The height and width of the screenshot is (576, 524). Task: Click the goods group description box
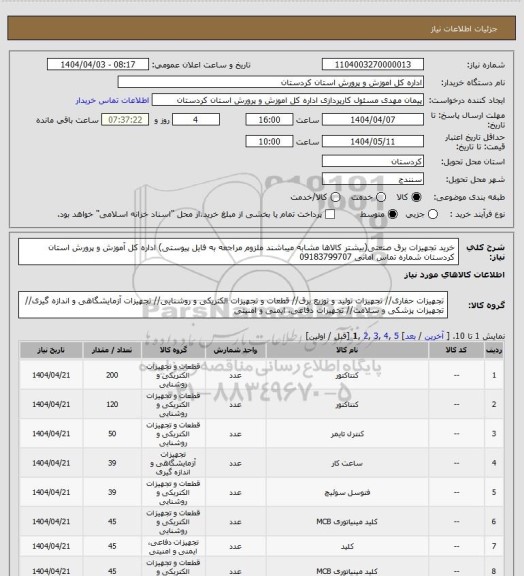click(233, 305)
